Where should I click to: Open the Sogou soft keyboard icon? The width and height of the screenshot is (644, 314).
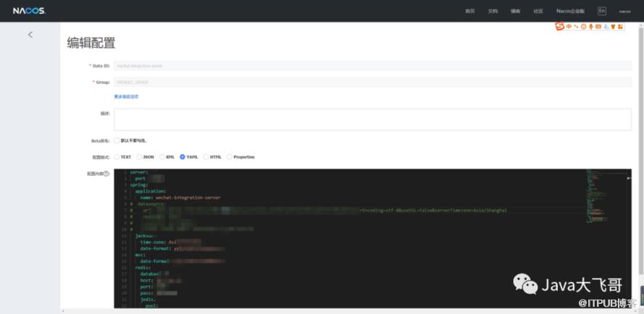click(598, 27)
